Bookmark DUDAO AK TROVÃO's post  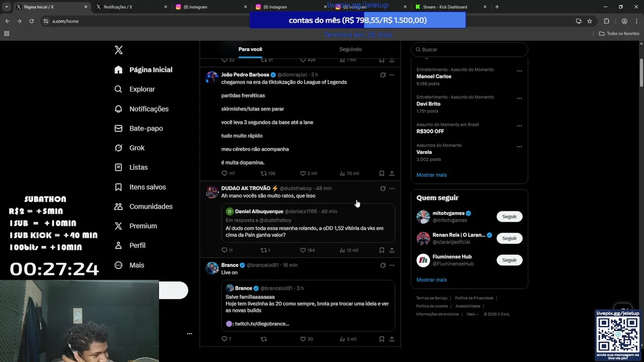(x=382, y=250)
